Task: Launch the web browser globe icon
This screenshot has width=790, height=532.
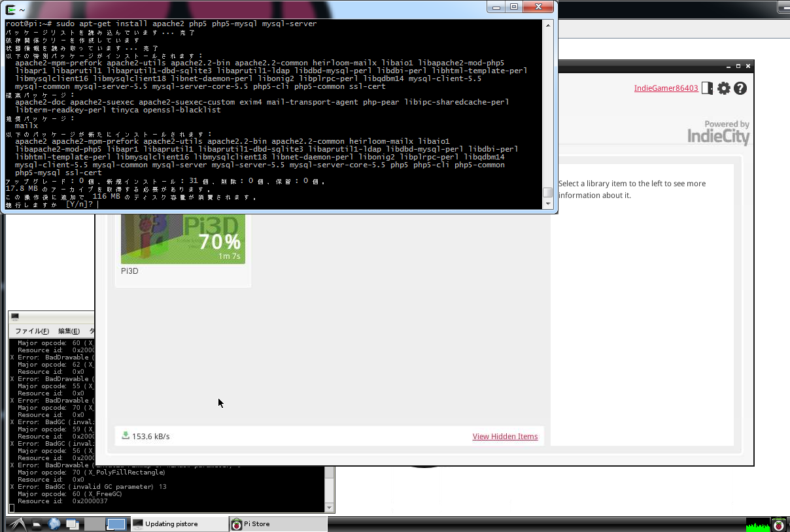Action: pos(54,524)
